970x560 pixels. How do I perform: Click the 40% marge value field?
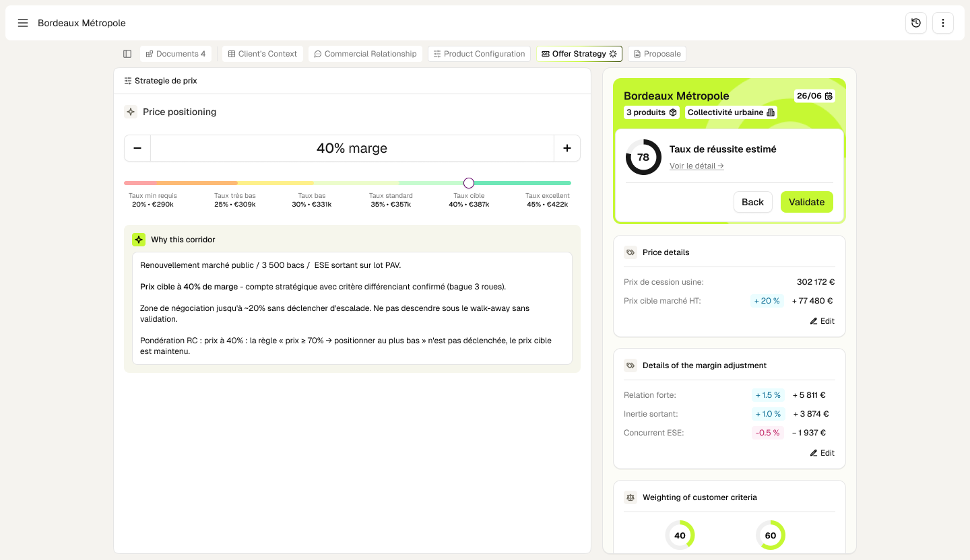(352, 148)
